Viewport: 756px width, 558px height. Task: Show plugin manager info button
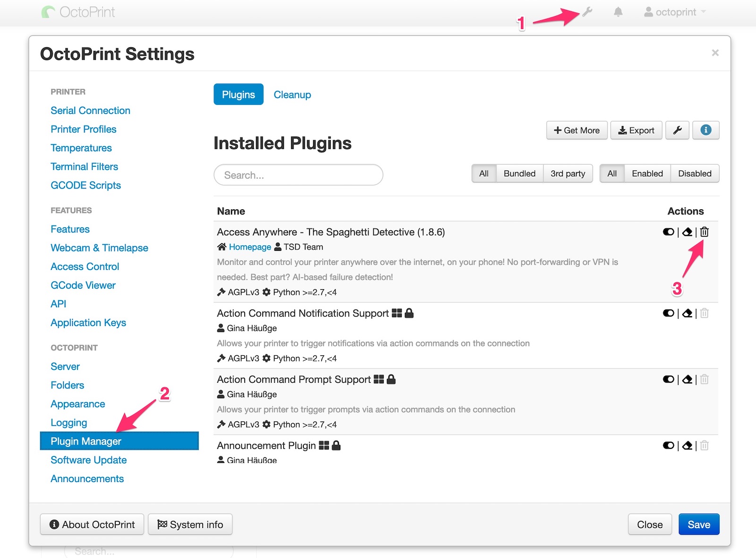tap(705, 130)
